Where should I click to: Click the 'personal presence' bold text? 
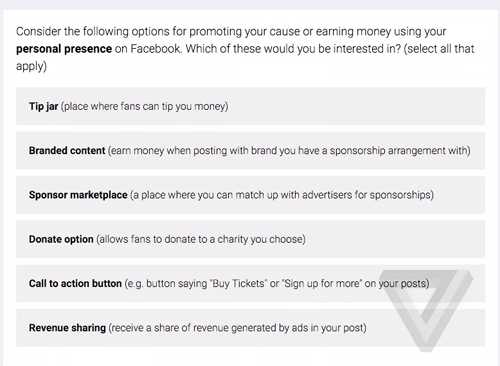(64, 49)
